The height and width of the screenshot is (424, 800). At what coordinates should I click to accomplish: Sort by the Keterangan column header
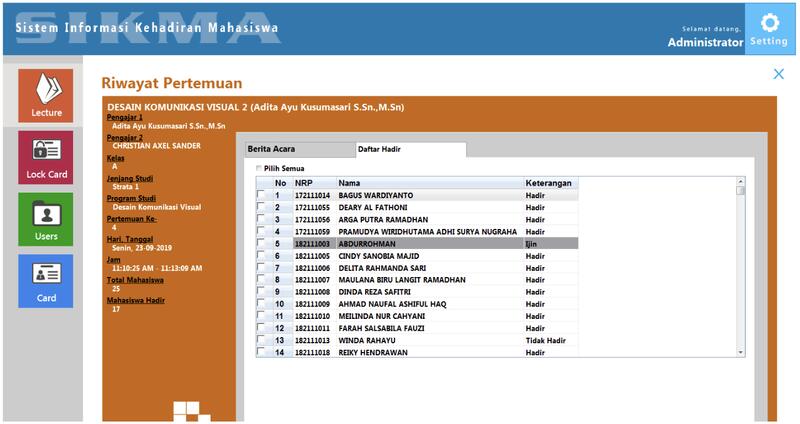click(x=551, y=183)
